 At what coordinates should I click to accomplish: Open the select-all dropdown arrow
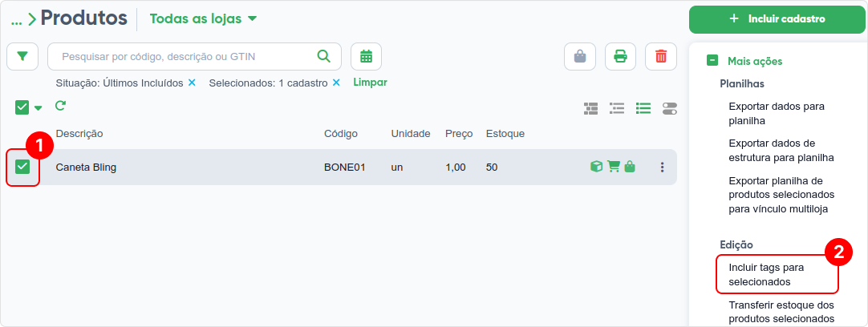(38, 108)
